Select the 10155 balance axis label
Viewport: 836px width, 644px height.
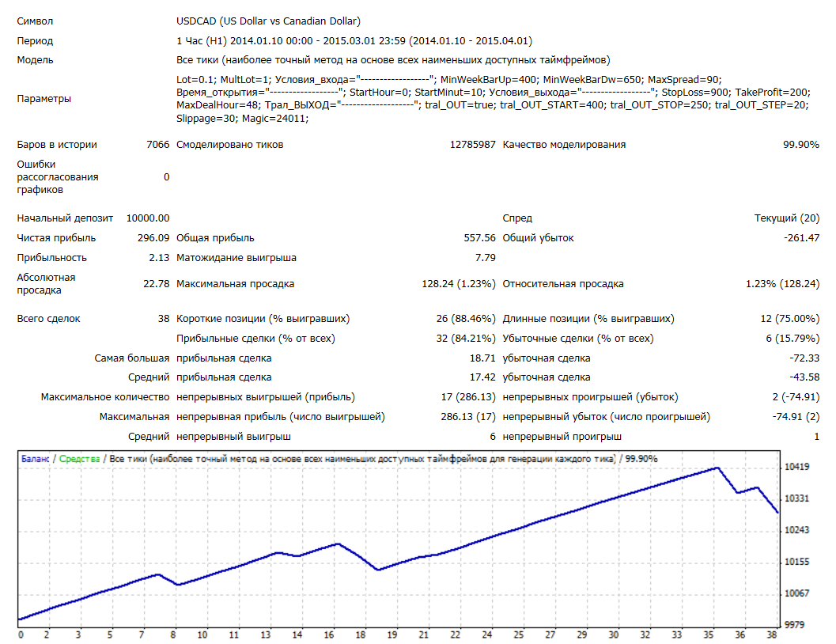pos(796,562)
